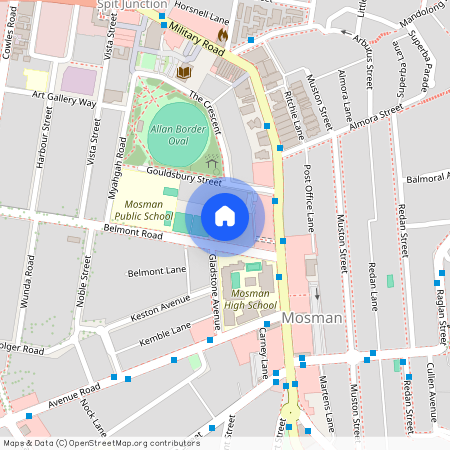Click the Mosman Public School label
The width and height of the screenshot is (450, 450).
pyautogui.click(x=144, y=210)
